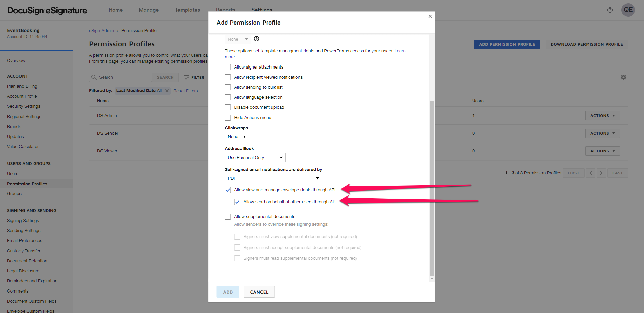Open the greyed None dropdown at top of dialog
The width and height of the screenshot is (644, 313).
tap(238, 39)
